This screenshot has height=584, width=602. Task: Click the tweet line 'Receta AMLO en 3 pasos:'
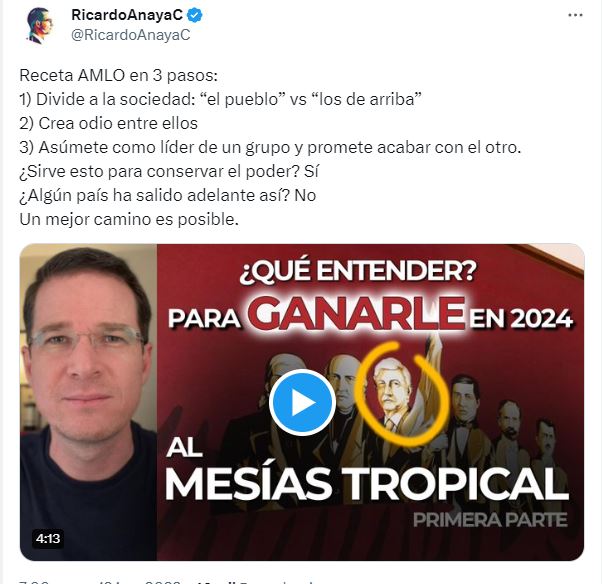(119, 75)
